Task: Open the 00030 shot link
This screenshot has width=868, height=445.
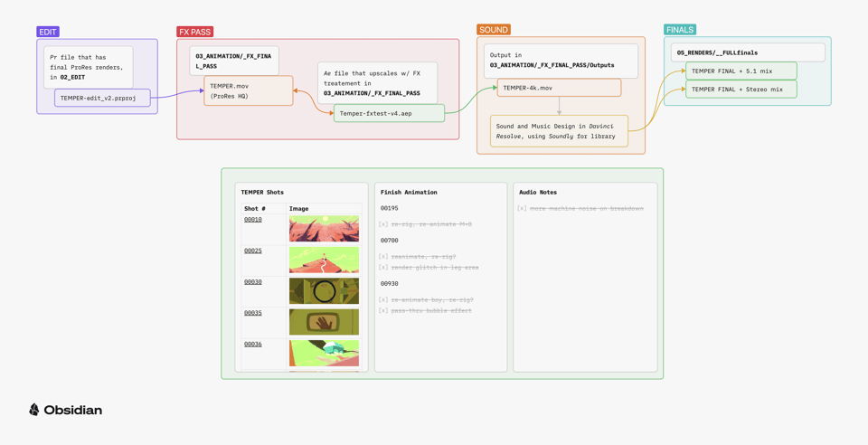Action: tap(253, 282)
